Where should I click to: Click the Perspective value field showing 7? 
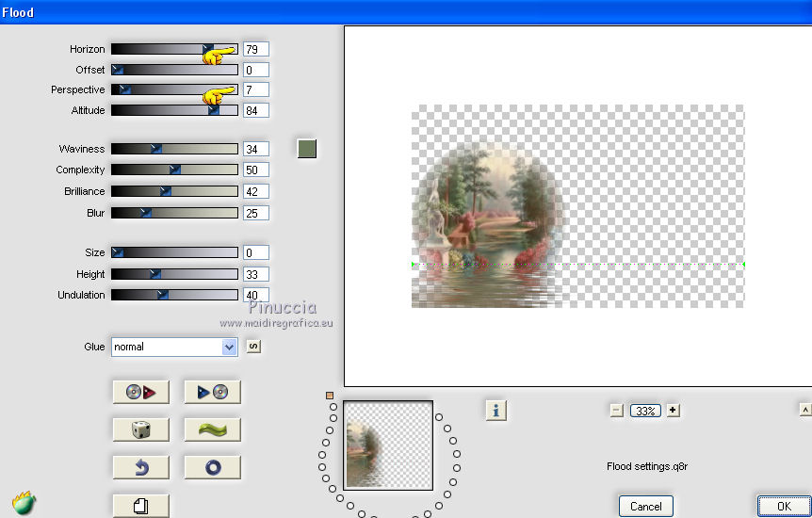pyautogui.click(x=256, y=89)
